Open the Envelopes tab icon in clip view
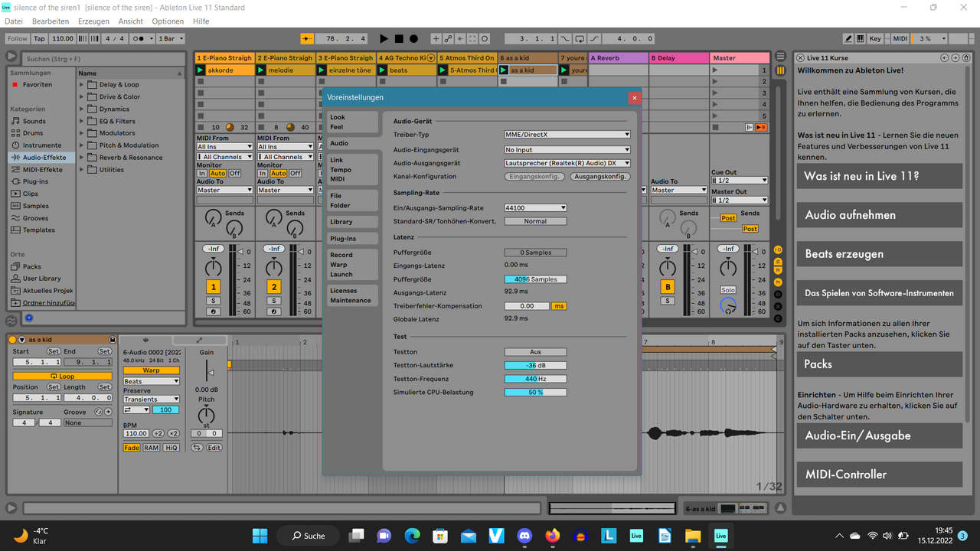Screen dimensions: 980x551 click(x=199, y=340)
